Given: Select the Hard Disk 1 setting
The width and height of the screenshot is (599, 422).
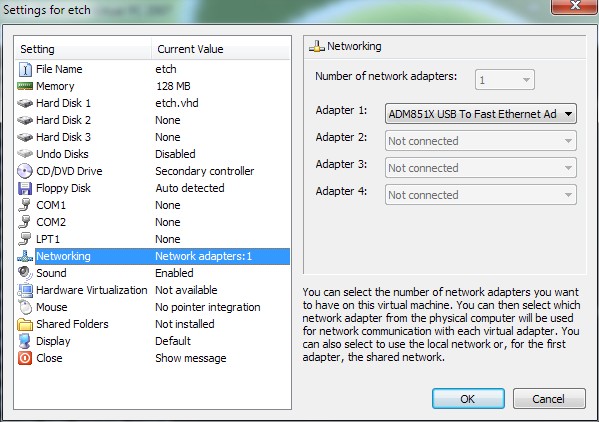Looking at the screenshot, I should [x=153, y=103].
